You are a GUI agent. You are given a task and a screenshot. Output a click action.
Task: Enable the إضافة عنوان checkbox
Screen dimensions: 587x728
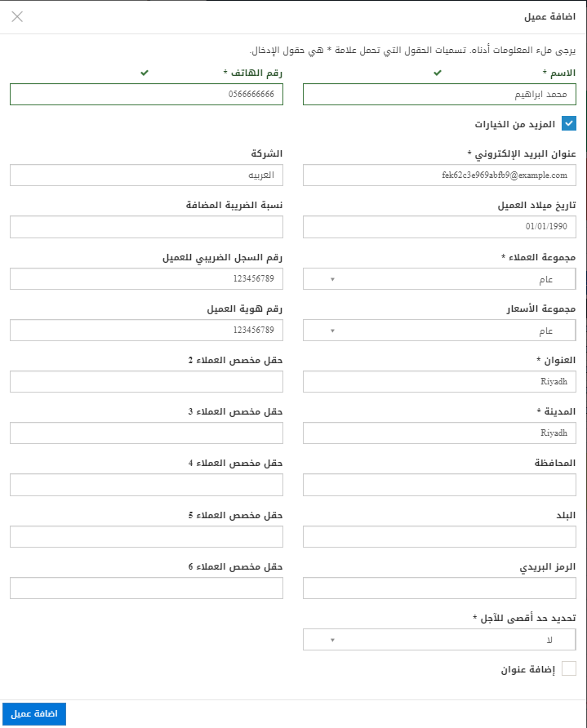coord(569,669)
